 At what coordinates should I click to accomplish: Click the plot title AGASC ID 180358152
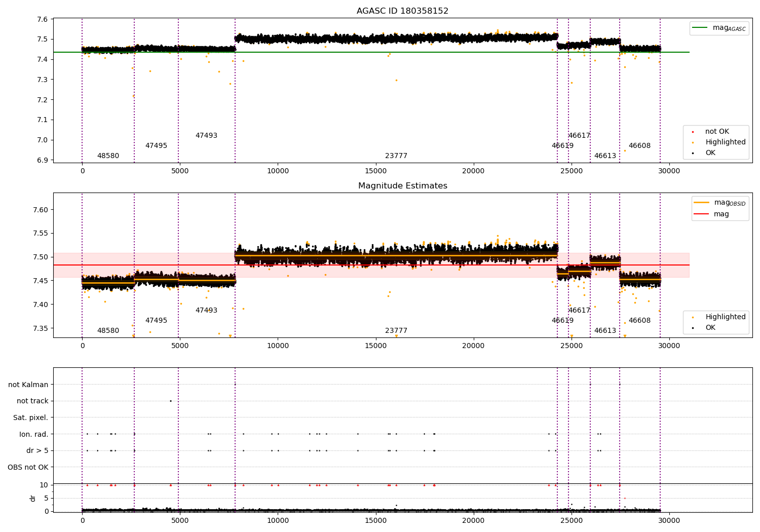pos(402,11)
